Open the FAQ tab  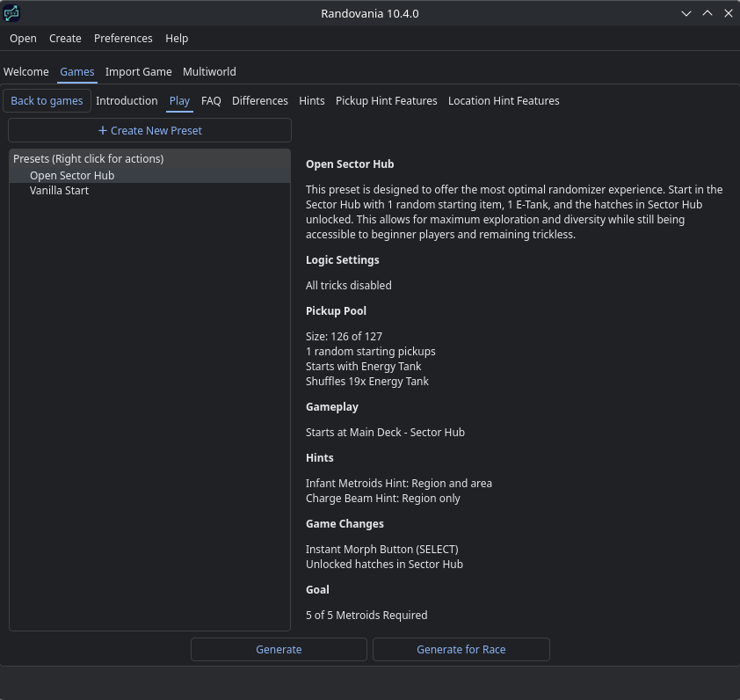[211, 101]
